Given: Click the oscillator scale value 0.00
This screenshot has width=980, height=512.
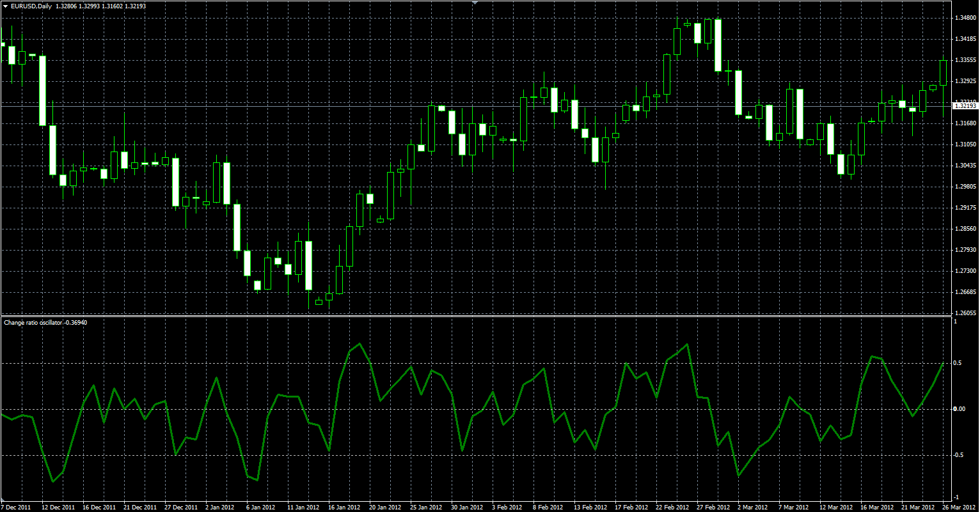Looking at the screenshot, I should click(x=960, y=409).
